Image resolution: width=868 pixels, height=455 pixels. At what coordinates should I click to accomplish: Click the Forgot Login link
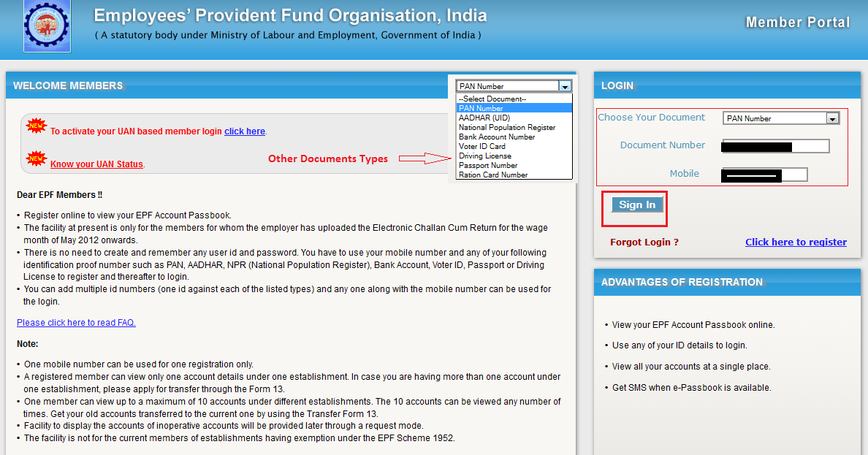pyautogui.click(x=644, y=242)
